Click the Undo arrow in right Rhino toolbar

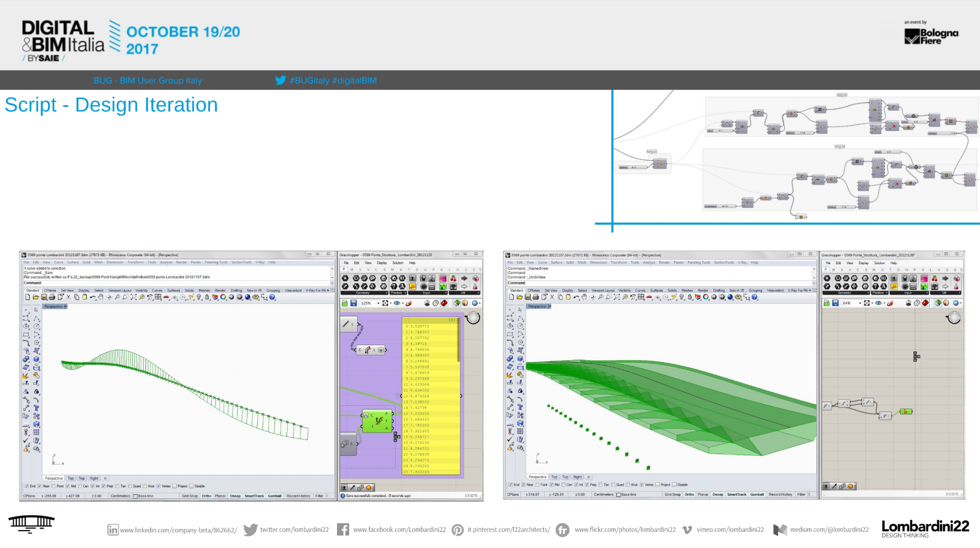(576, 297)
